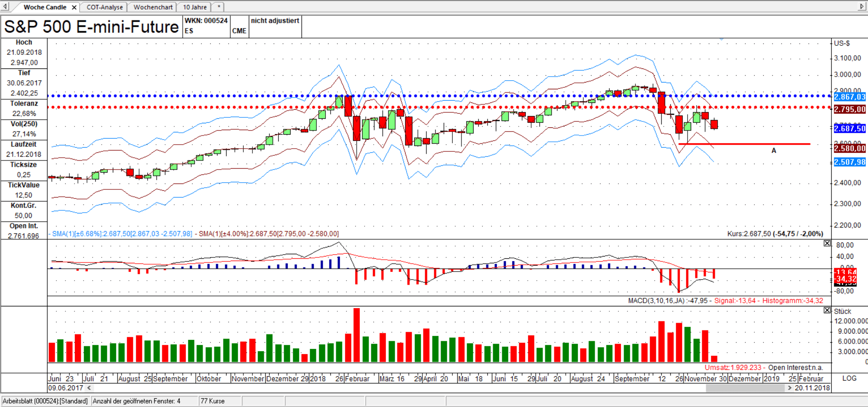The image size is (868, 407).
Task: Click the Open Int. value 2.761.696
Action: [24, 236]
